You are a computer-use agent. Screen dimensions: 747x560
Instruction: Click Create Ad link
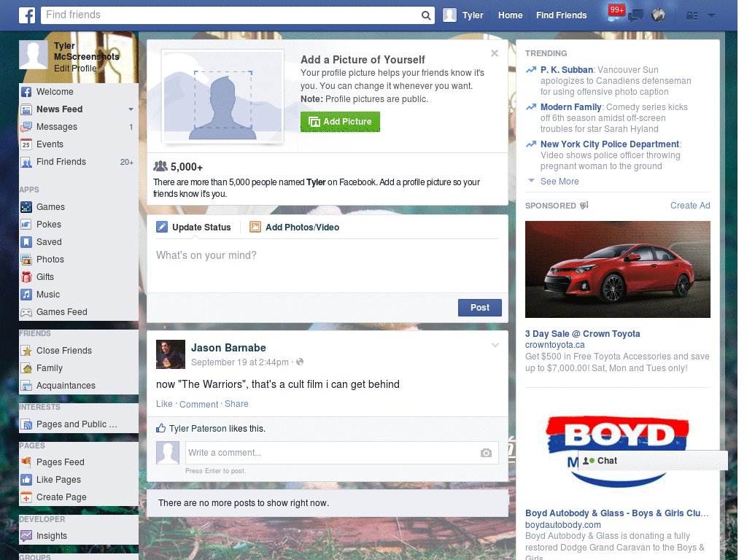pos(690,206)
